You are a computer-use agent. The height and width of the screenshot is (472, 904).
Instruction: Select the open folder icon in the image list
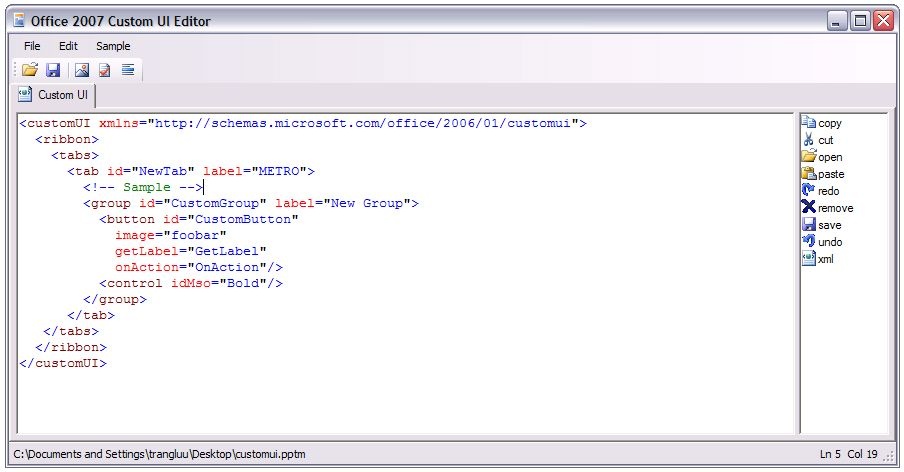809,156
